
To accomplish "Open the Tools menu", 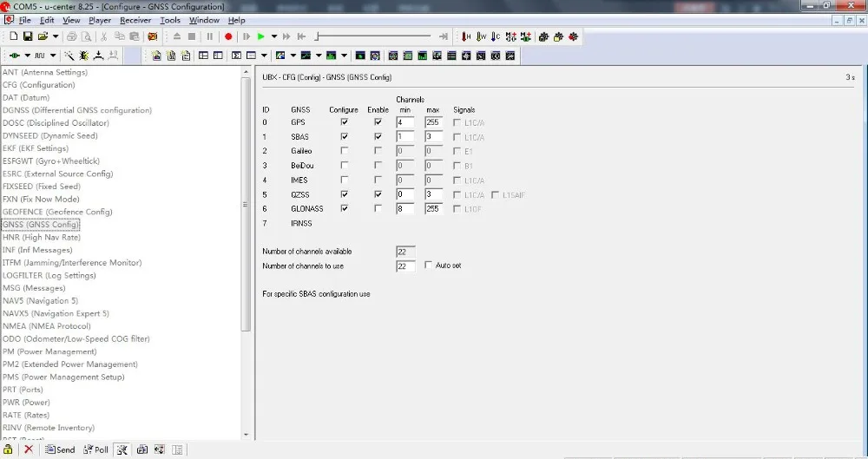I will coord(170,20).
